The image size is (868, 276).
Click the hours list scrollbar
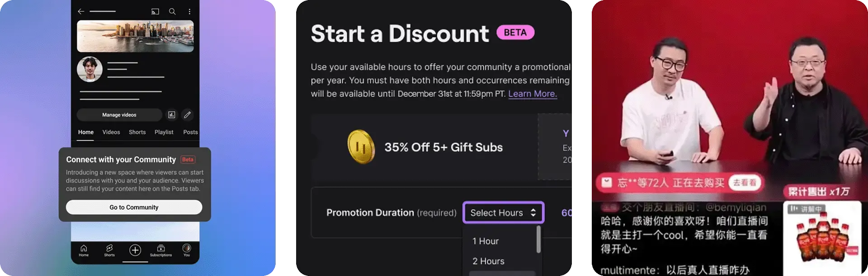tap(538, 239)
